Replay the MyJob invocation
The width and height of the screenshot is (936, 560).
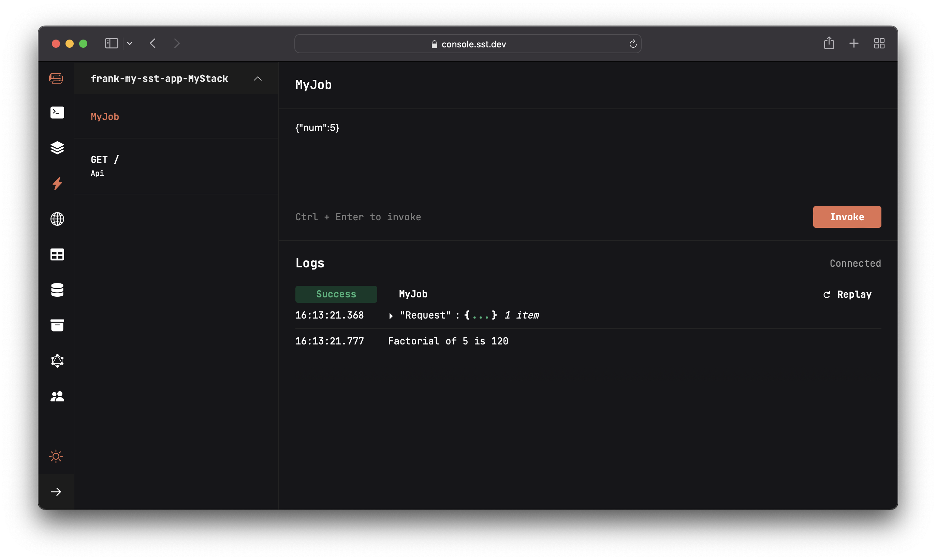(847, 294)
